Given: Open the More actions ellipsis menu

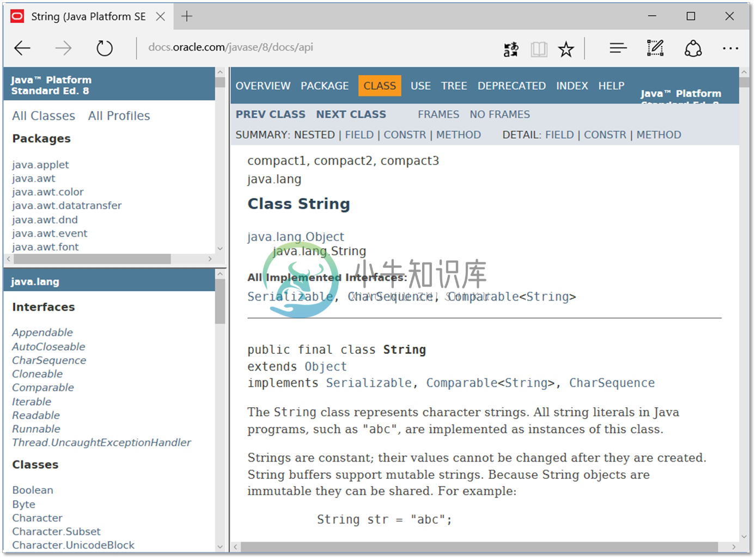Looking at the screenshot, I should pos(730,48).
